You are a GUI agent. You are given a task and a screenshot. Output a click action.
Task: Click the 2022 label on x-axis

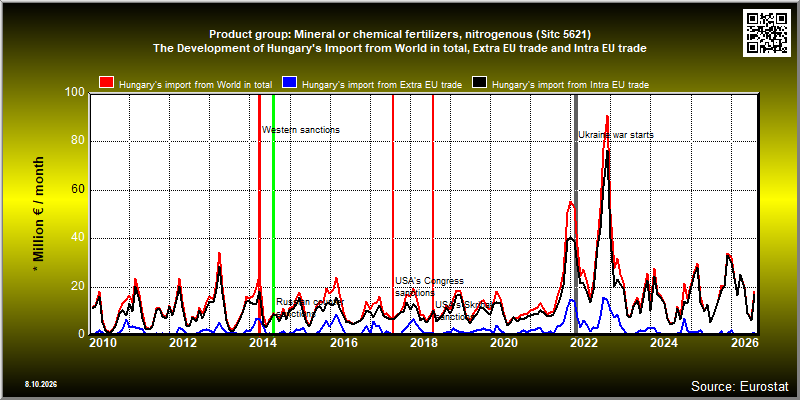[x=583, y=343]
